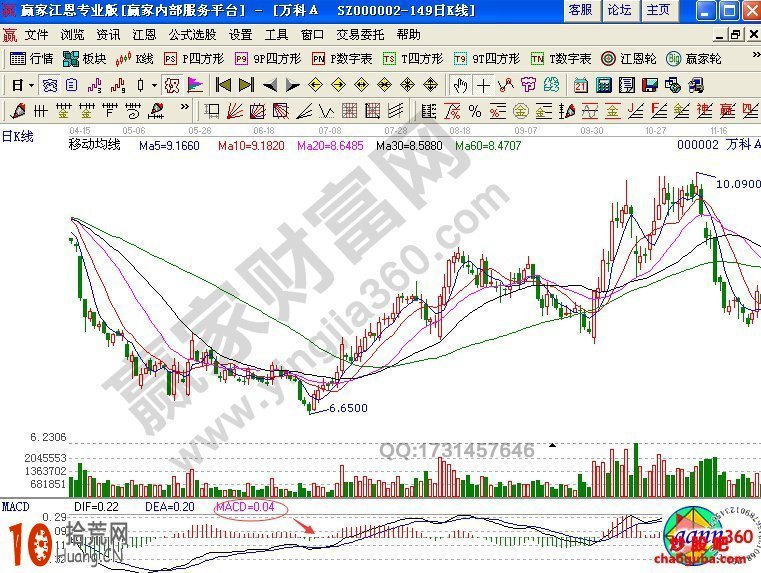761x573 pixels.
Task: Select the red pencil drawing tool
Action: [x=18, y=111]
